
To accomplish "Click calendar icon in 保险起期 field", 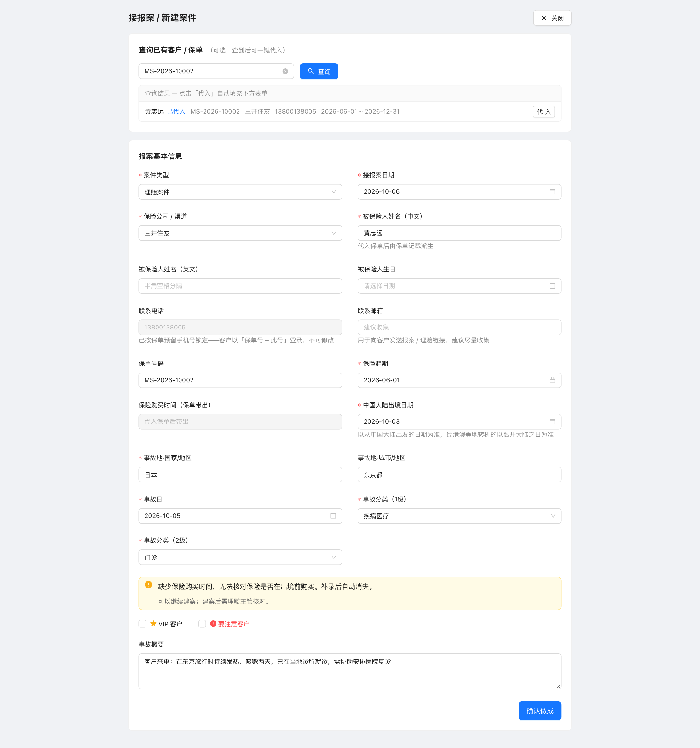I will tap(552, 380).
